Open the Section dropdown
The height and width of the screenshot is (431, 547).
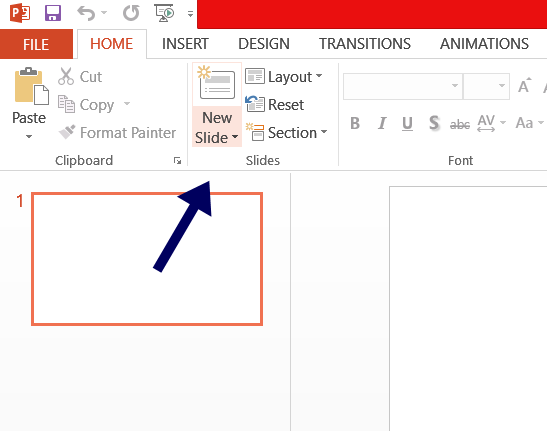(x=286, y=133)
